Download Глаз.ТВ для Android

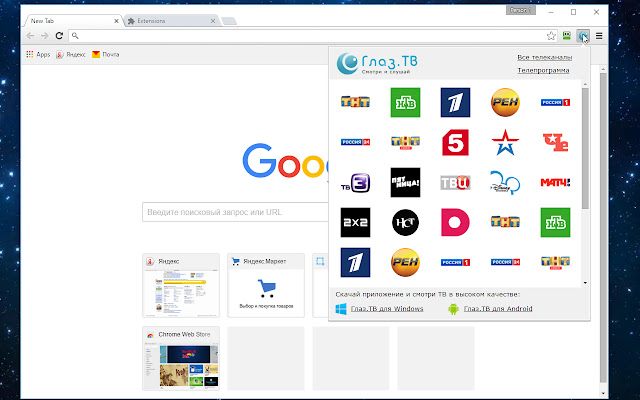pos(498,309)
